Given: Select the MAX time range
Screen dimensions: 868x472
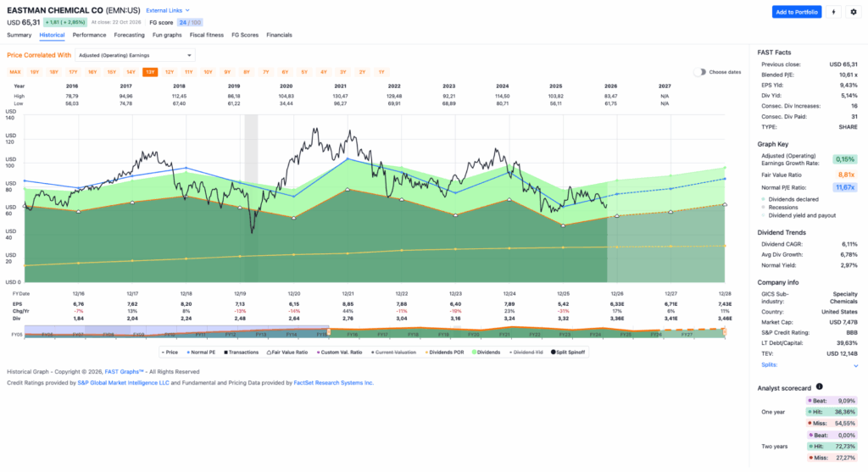Looking at the screenshot, I should 15,72.
